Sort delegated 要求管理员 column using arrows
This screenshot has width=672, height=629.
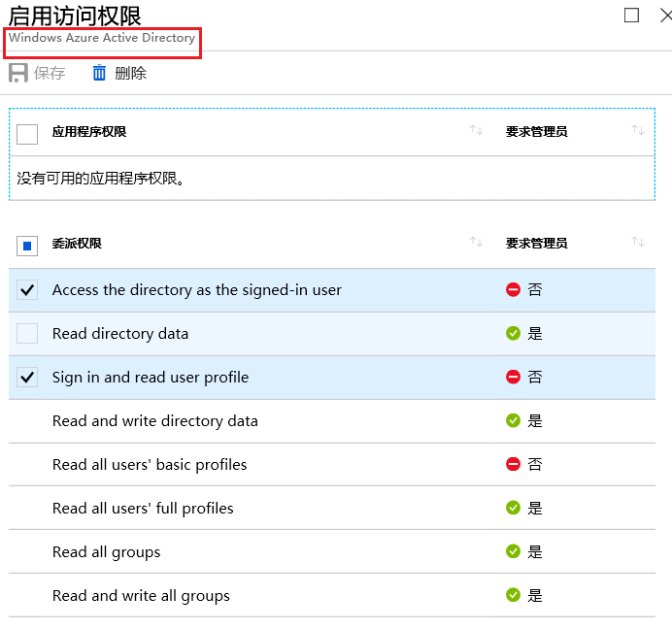(x=638, y=243)
